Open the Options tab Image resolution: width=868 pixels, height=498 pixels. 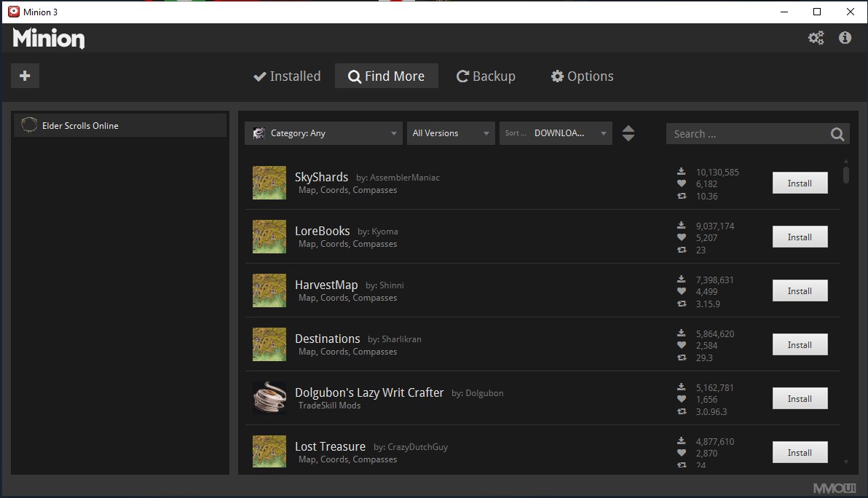(x=582, y=76)
